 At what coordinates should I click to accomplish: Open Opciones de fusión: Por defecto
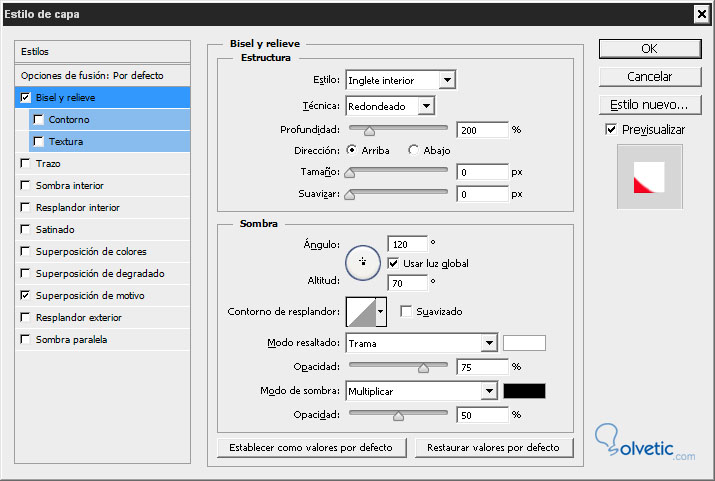click(x=103, y=75)
